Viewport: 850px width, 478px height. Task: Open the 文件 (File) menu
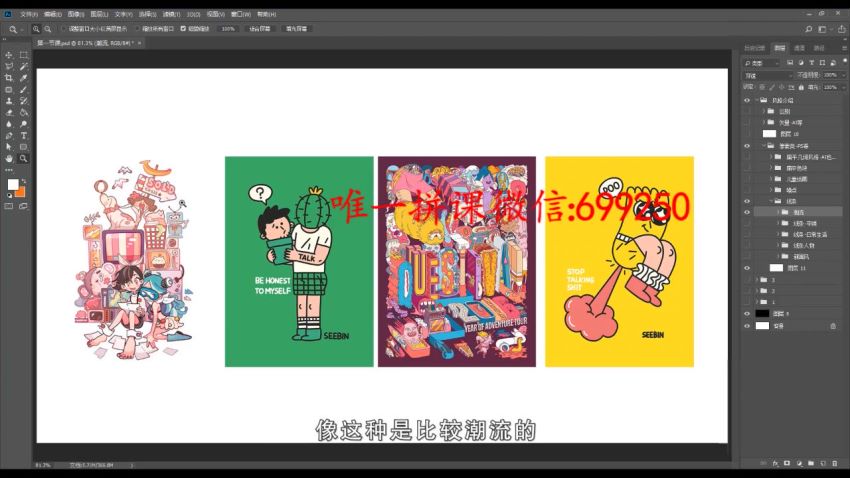pyautogui.click(x=29, y=14)
